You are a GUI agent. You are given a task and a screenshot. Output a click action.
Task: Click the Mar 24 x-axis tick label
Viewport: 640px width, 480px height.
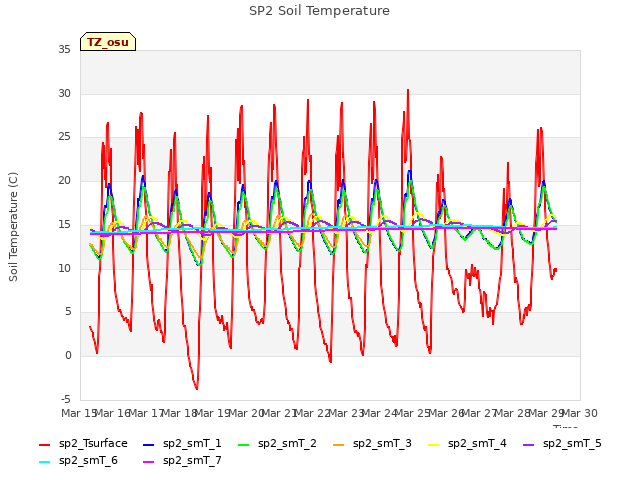pyautogui.click(x=380, y=413)
